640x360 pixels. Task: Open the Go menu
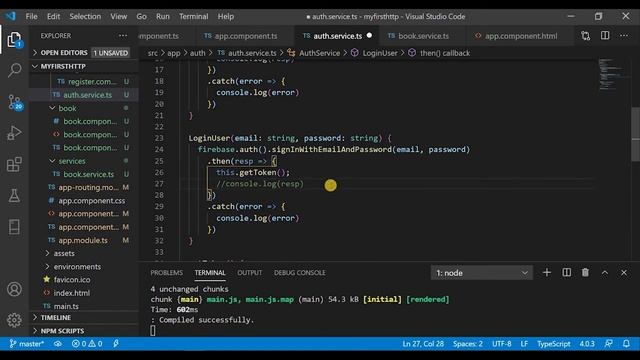click(141, 16)
